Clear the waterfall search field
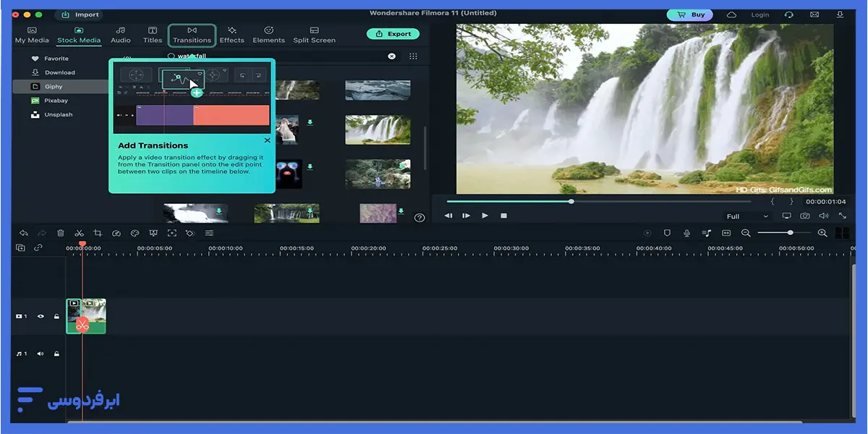 (392, 56)
